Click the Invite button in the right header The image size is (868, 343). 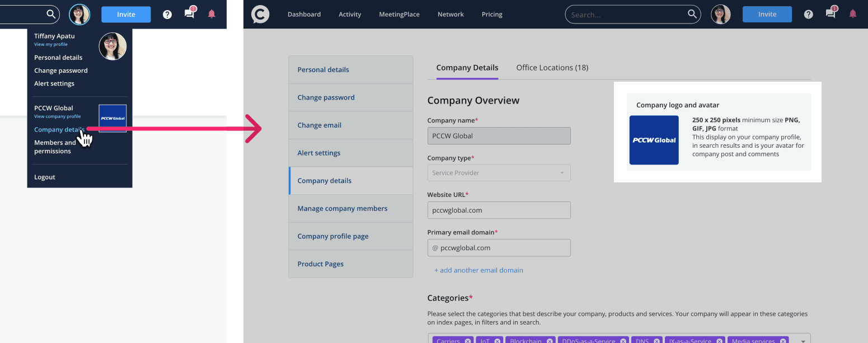767,15
